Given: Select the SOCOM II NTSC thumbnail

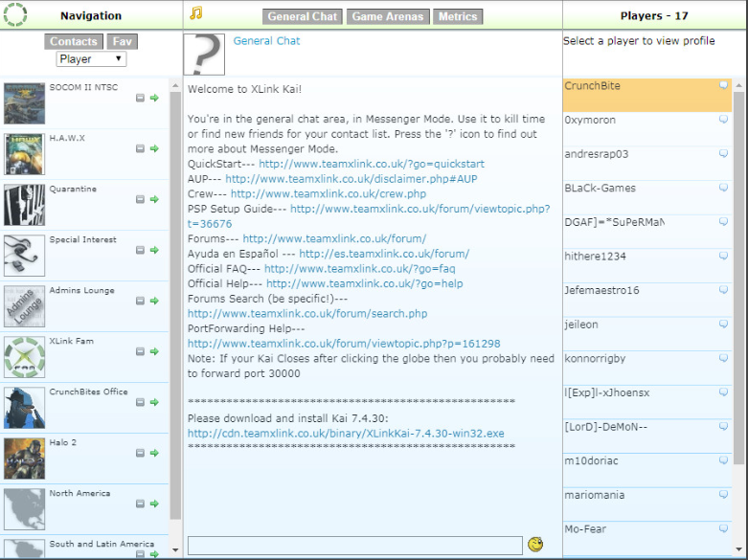Looking at the screenshot, I should (24, 103).
